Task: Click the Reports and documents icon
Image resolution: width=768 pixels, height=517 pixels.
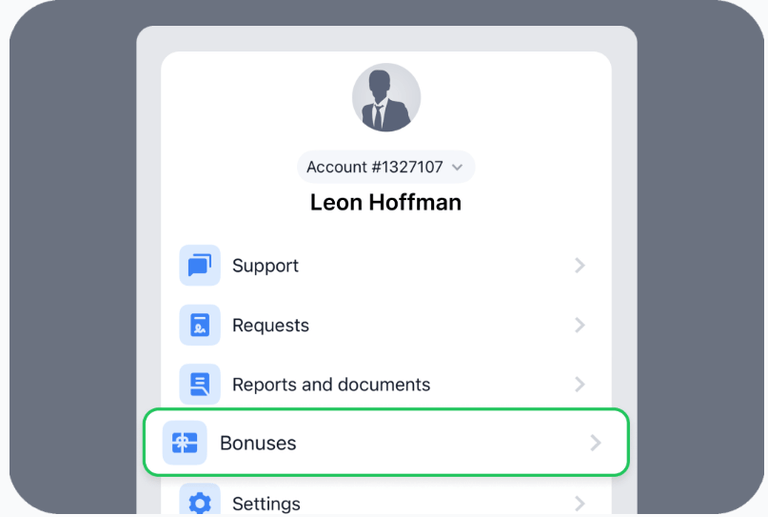Action: [x=199, y=384]
